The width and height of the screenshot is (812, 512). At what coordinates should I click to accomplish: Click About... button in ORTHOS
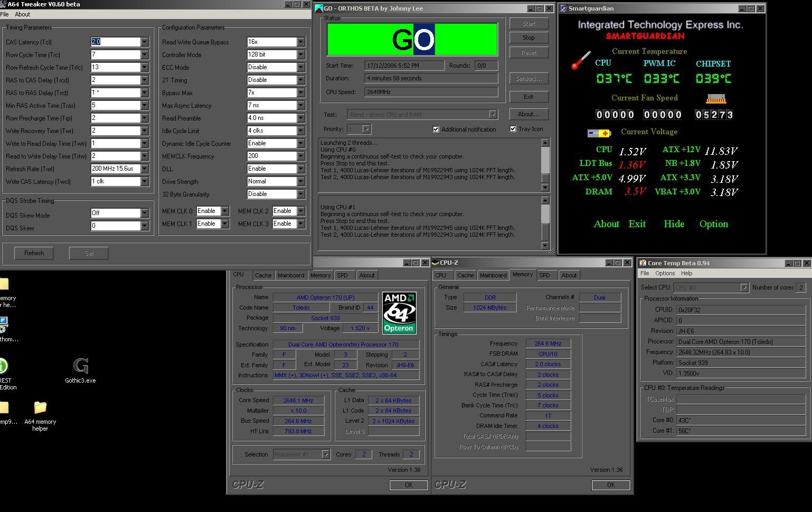[x=528, y=114]
